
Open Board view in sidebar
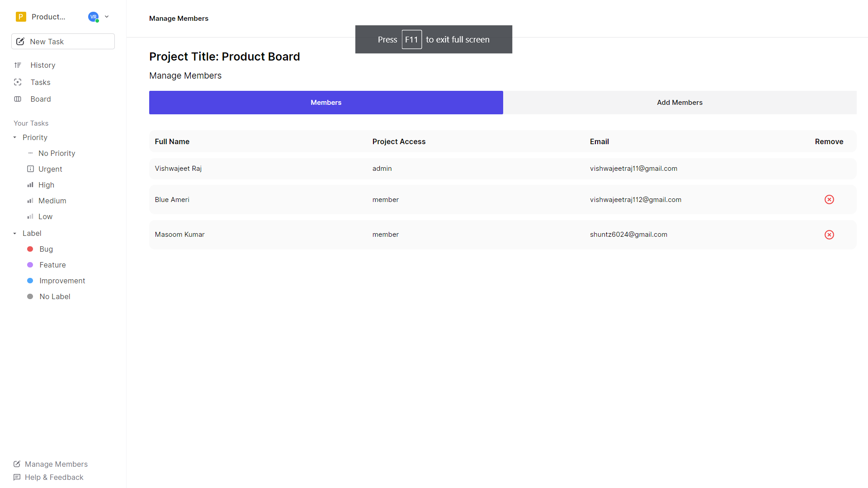[x=40, y=99]
